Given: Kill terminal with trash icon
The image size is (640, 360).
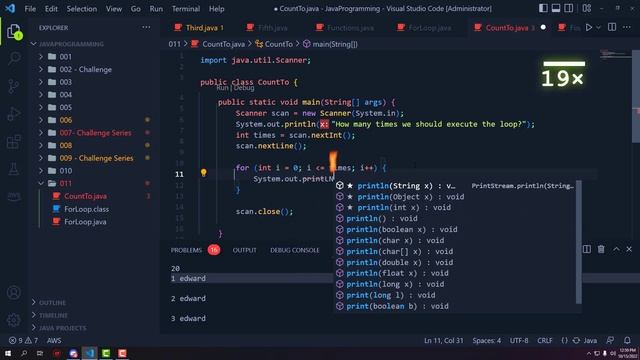Looking at the screenshot, I should [601, 249].
